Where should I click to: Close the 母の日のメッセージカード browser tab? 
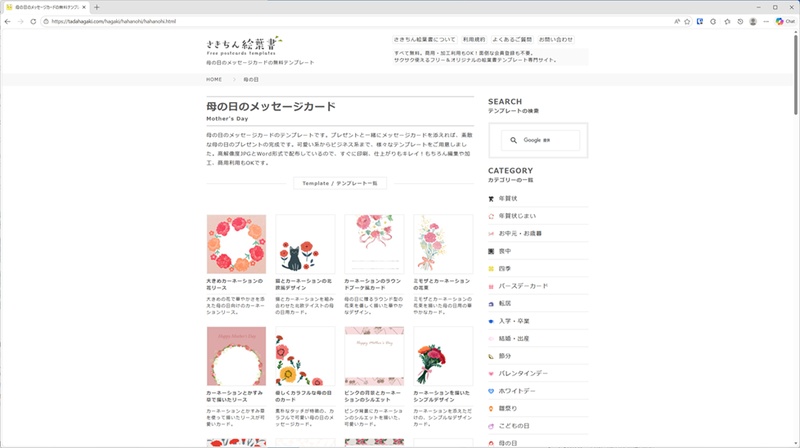(x=84, y=7)
